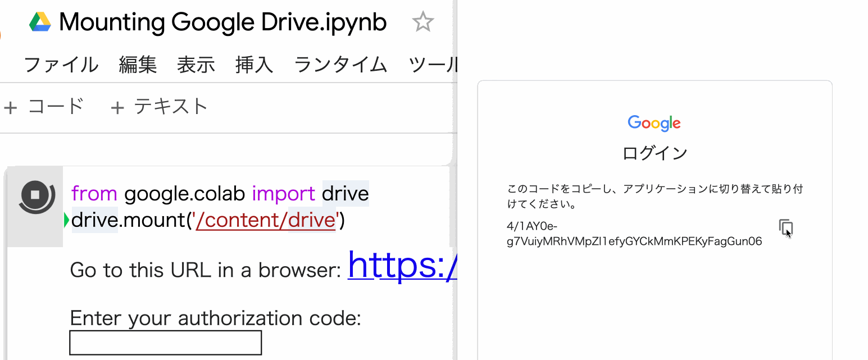Stop the running cell execution
The width and height of the screenshot is (868, 360).
pyautogui.click(x=36, y=195)
